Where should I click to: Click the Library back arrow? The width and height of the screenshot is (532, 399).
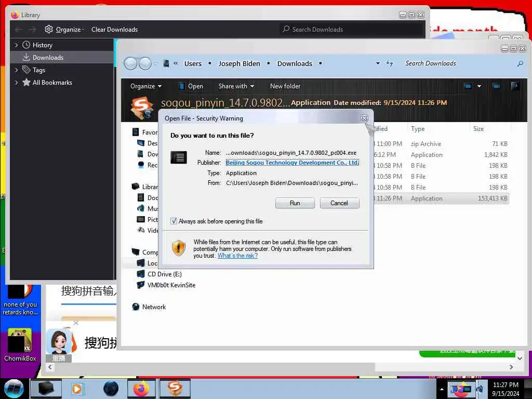pyautogui.click(x=19, y=30)
